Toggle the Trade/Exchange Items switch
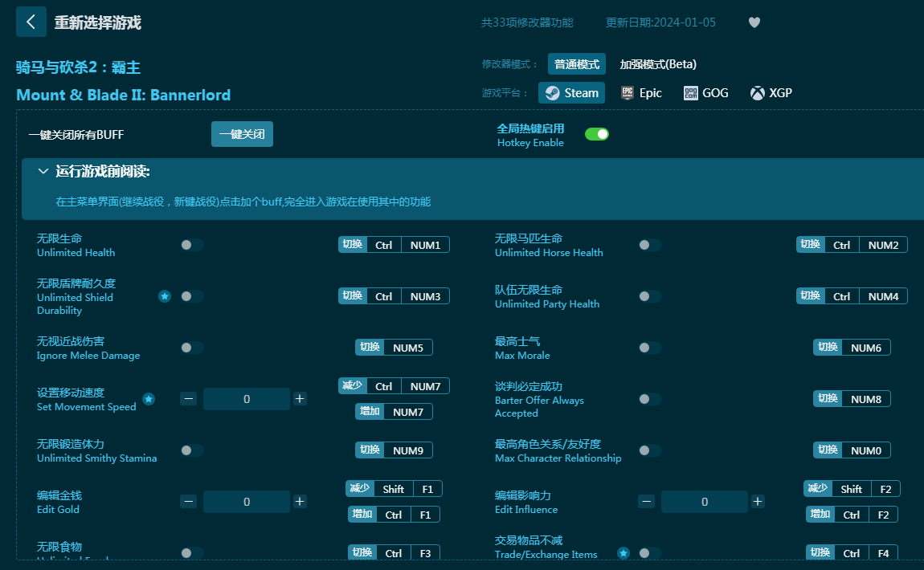The width and height of the screenshot is (924, 570). pos(650,553)
